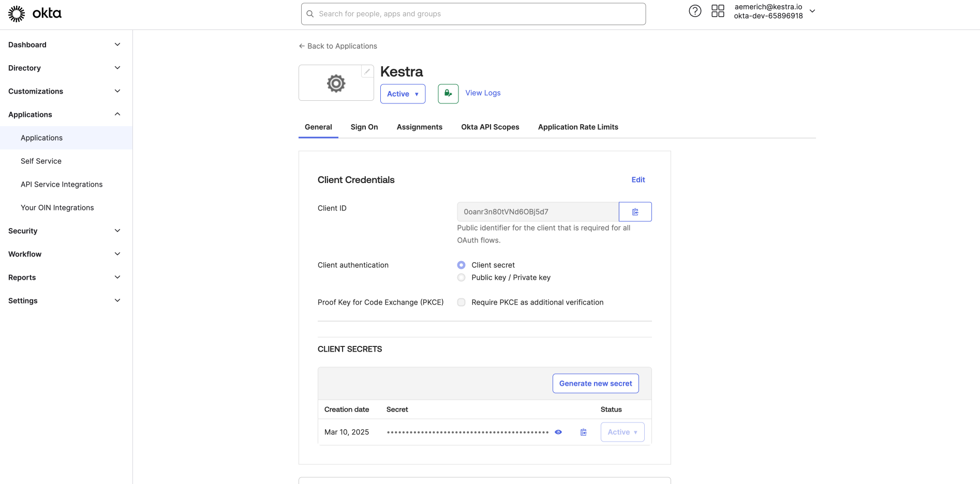
Task: Click the green provisioning lock icon
Action: tap(448, 94)
